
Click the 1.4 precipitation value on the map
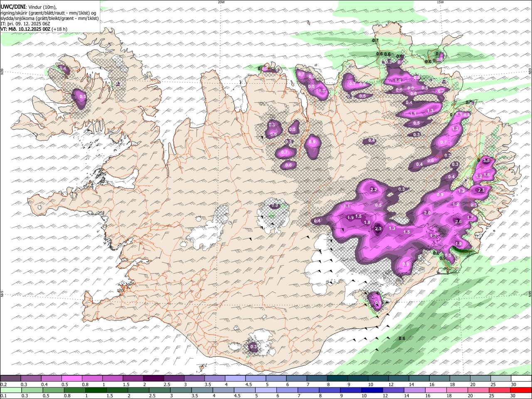point(398,81)
